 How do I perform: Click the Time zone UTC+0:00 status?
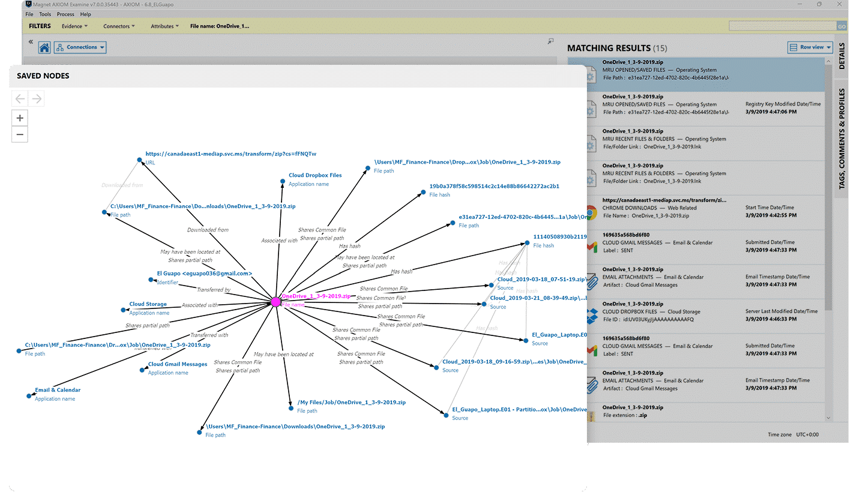point(793,434)
